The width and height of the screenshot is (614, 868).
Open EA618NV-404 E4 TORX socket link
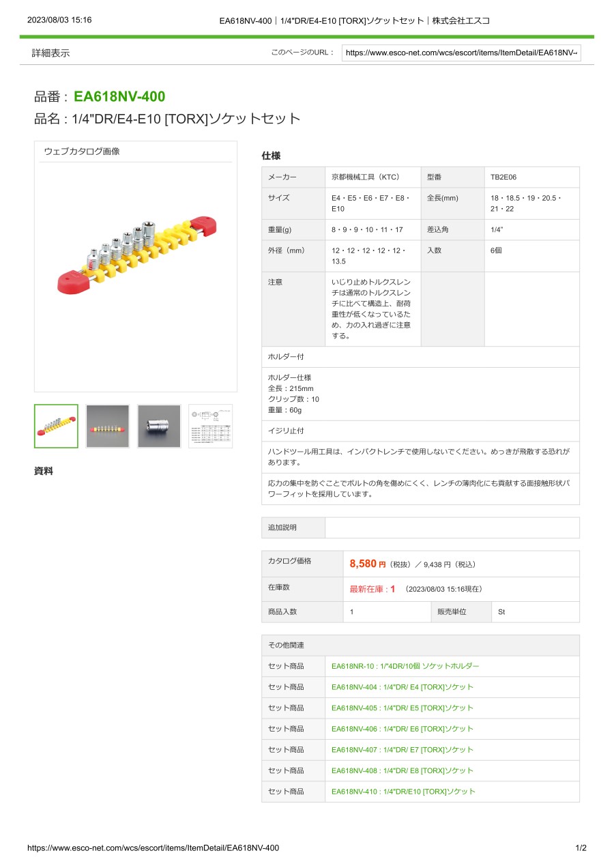click(x=402, y=687)
